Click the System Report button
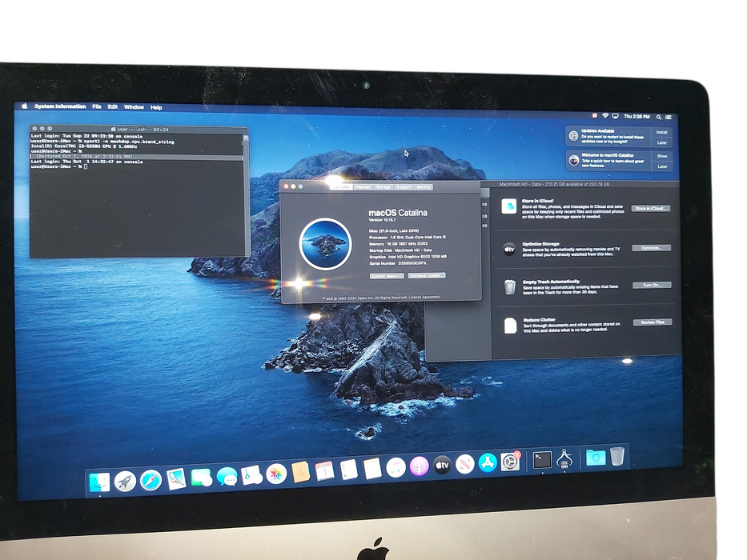The height and width of the screenshot is (560, 747). pyautogui.click(x=387, y=276)
